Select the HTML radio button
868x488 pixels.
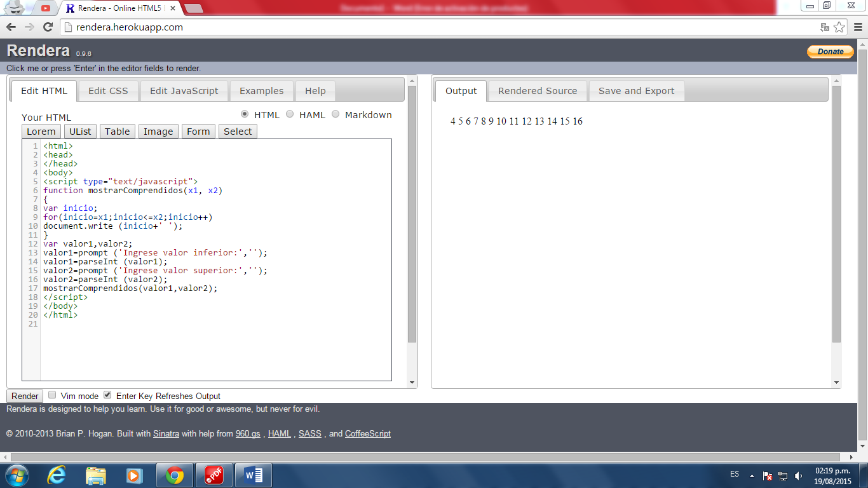245,114
